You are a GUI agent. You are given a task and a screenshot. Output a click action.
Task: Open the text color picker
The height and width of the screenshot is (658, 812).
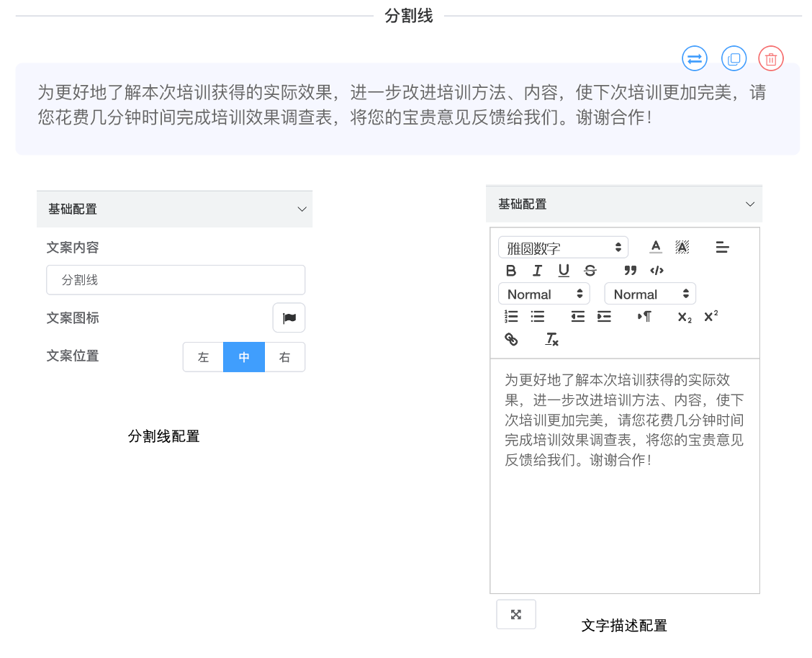[656, 248]
